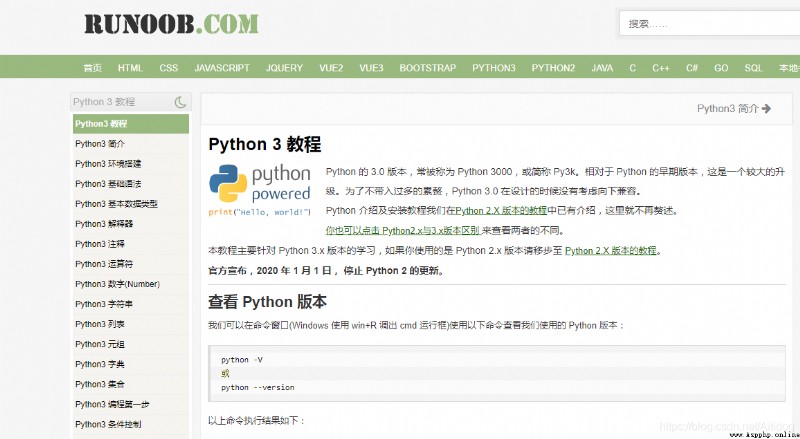The width and height of the screenshot is (800, 439).
Task: Select Python3 基础语法 in the sidebar
Action: [x=131, y=184]
